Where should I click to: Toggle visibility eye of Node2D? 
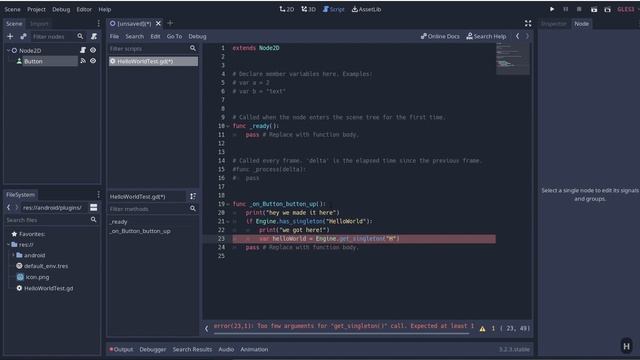(x=93, y=50)
